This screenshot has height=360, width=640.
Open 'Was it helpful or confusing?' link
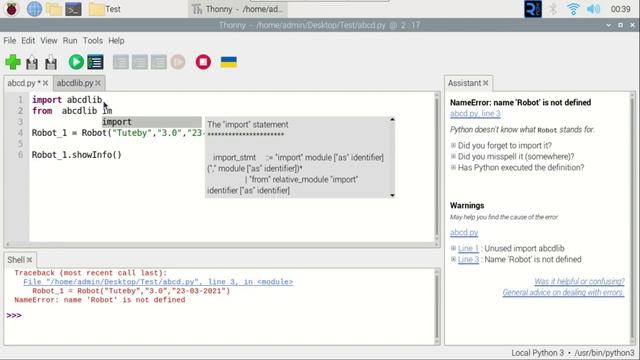(x=579, y=281)
